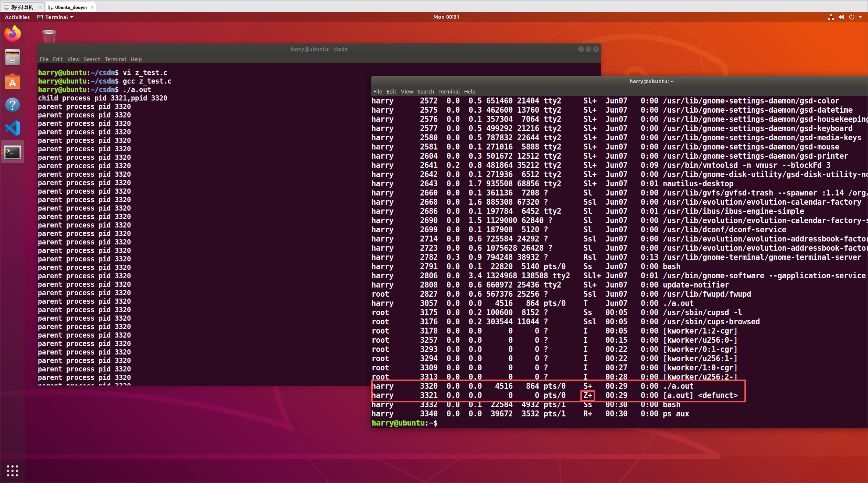Show Applications grid at dock bottom
This screenshot has height=483, width=868.
(x=13, y=470)
